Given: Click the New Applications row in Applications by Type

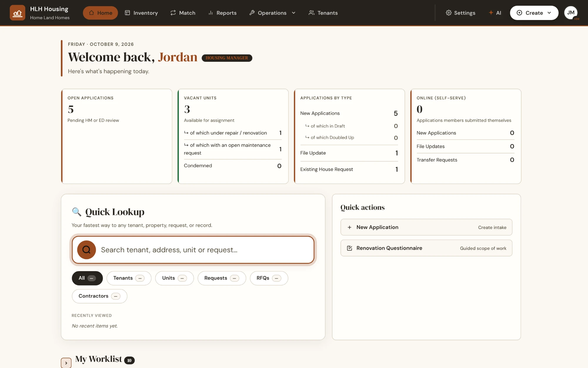Looking at the screenshot, I should pyautogui.click(x=349, y=113).
